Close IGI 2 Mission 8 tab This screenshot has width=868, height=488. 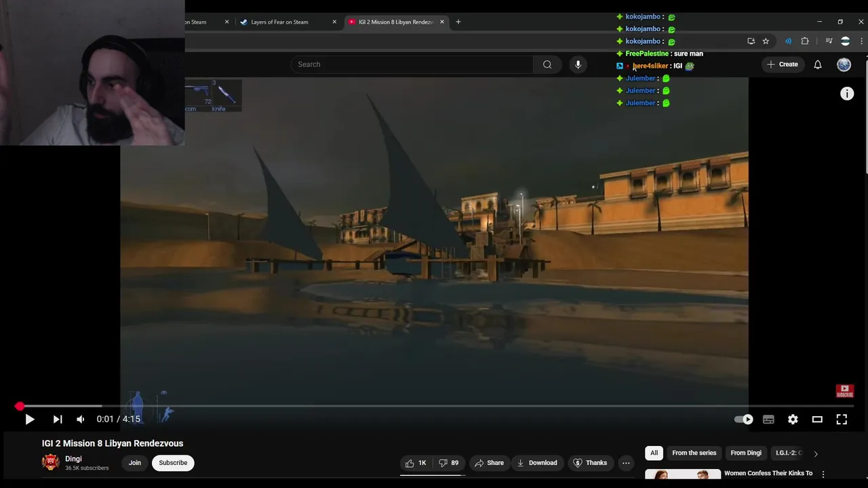pos(442,22)
